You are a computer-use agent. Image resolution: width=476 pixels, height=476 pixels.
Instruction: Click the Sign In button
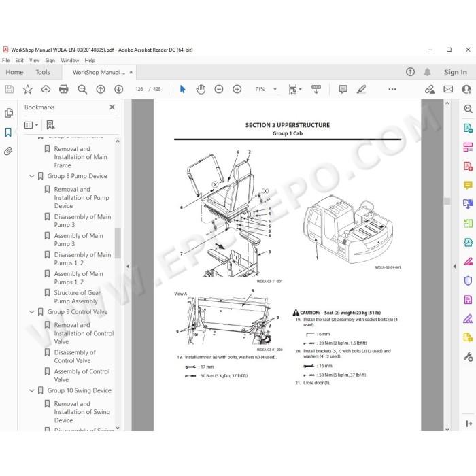coord(455,72)
